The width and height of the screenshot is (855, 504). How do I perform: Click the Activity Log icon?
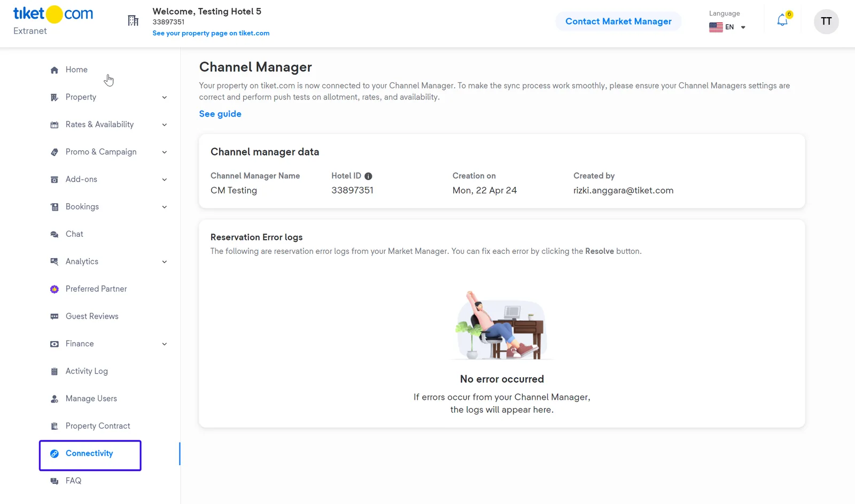tap(54, 371)
